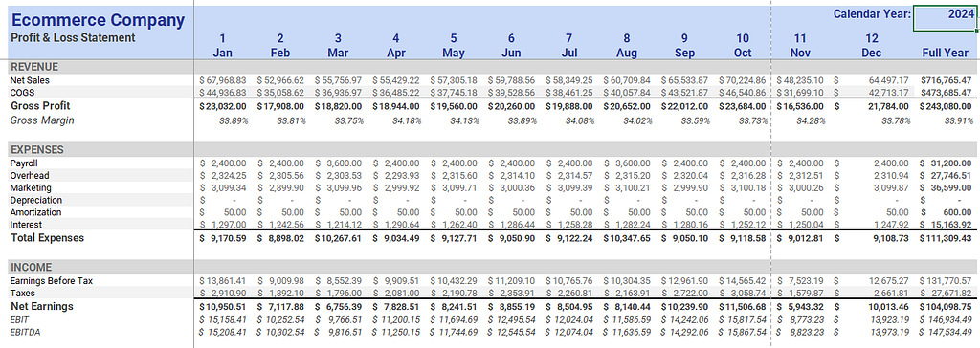Click the Sep column header
This screenshot has height=348, width=980.
(684, 54)
